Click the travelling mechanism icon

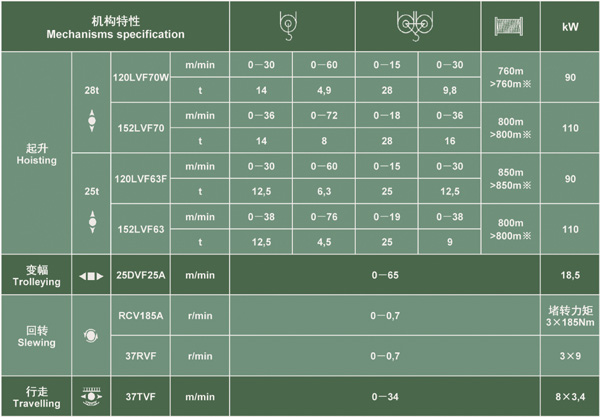[x=91, y=397]
